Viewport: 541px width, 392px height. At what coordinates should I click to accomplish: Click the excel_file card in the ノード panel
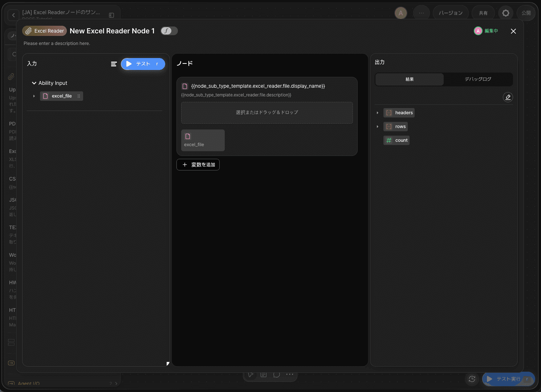[203, 140]
